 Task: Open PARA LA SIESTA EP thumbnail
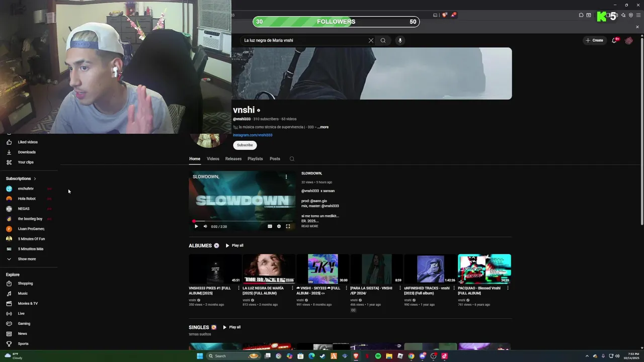(x=376, y=269)
